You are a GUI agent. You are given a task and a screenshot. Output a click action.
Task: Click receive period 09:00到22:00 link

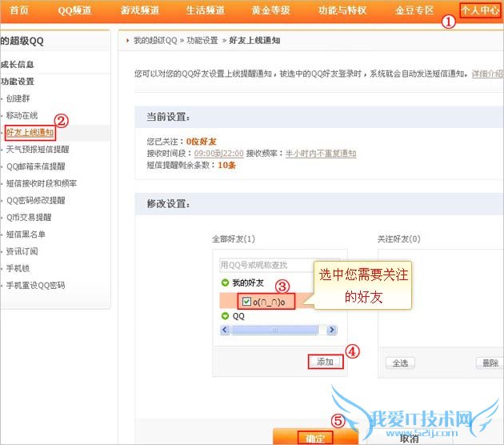tap(219, 154)
